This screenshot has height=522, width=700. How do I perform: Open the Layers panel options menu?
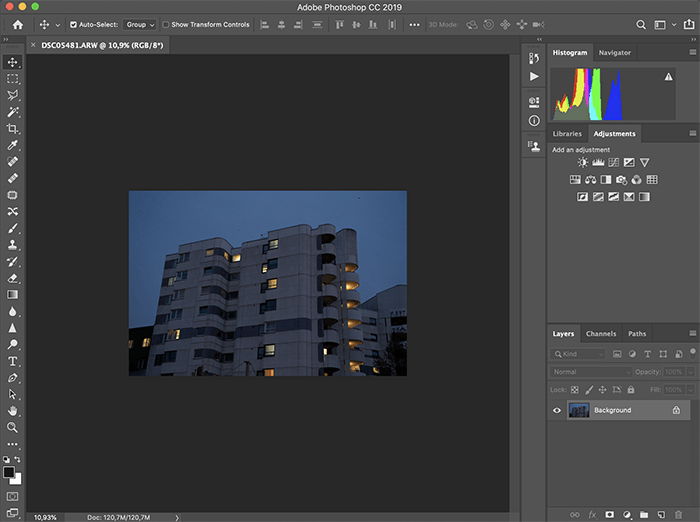click(x=692, y=334)
